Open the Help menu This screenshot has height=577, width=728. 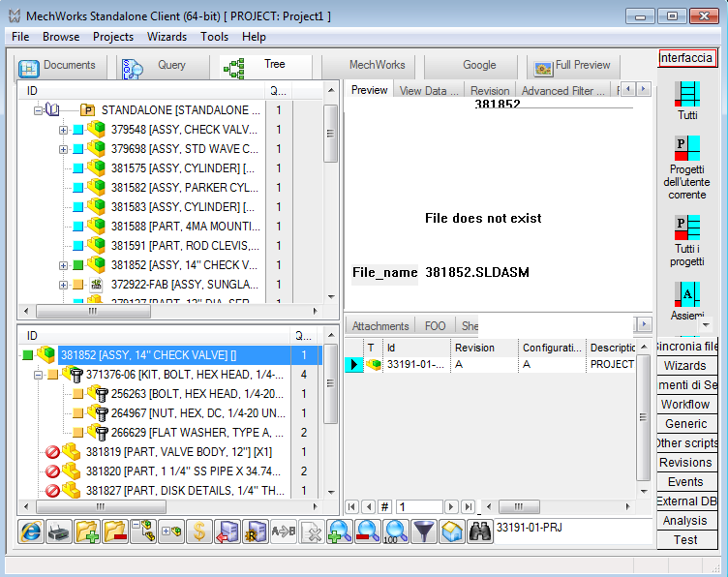click(254, 37)
